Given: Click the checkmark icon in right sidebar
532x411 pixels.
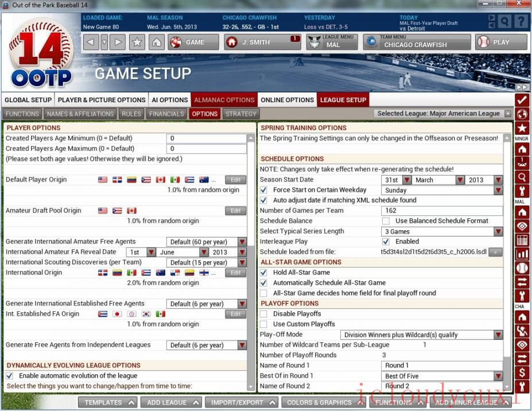Looking at the screenshot, I should tap(522, 100).
